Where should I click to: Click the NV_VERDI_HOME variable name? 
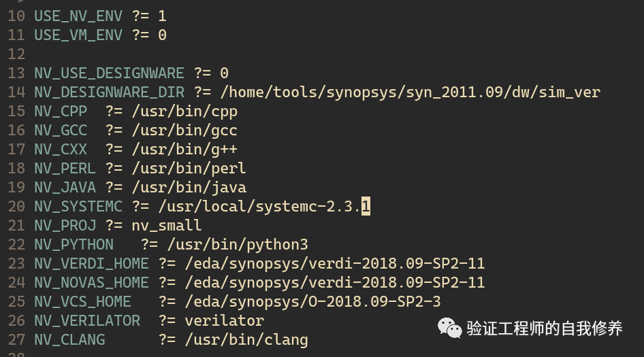(x=92, y=263)
